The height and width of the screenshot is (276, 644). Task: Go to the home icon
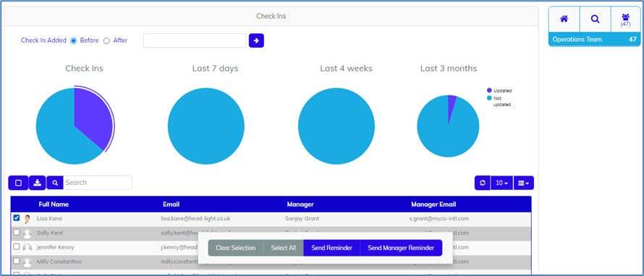(x=564, y=19)
